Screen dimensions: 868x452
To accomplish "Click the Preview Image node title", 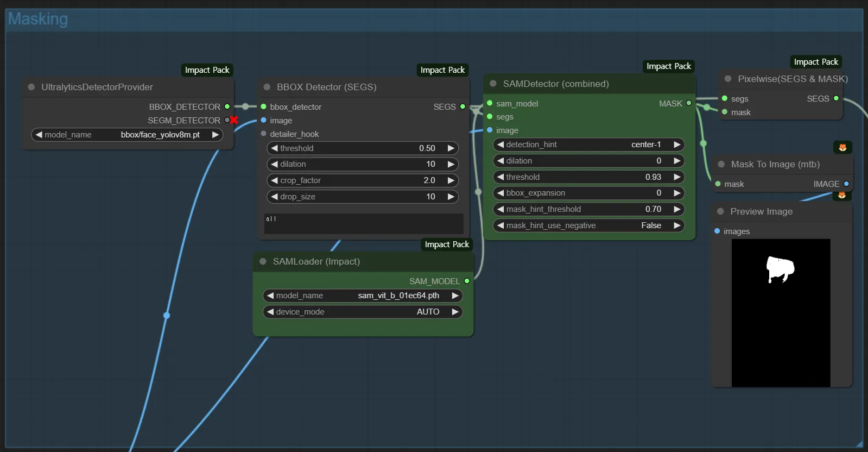I will 762,211.
